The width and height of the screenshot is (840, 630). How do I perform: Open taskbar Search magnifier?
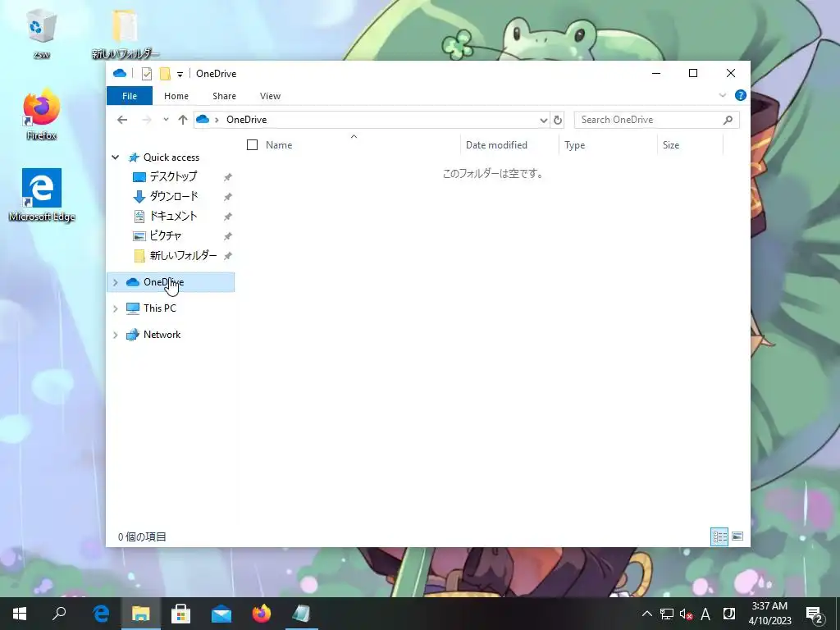click(60, 614)
